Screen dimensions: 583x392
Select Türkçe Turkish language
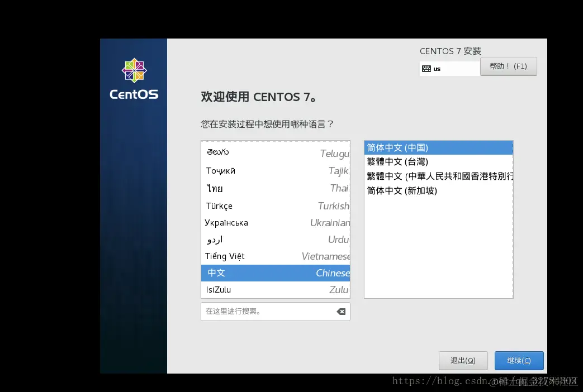276,205
